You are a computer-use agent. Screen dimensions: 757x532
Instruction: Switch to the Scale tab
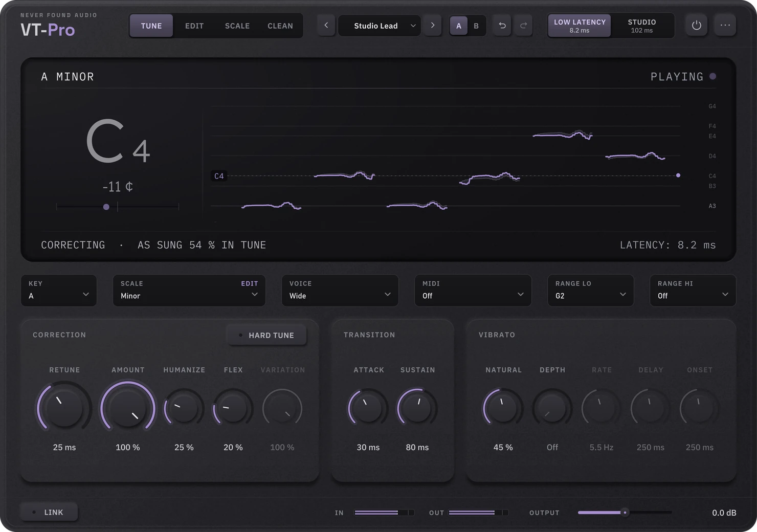coord(237,26)
